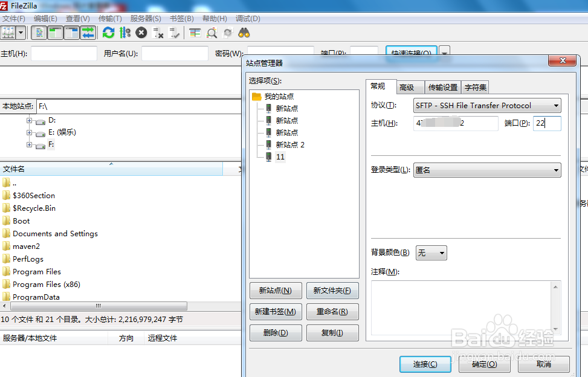Select the maven2 folder

pyautogui.click(x=26, y=246)
